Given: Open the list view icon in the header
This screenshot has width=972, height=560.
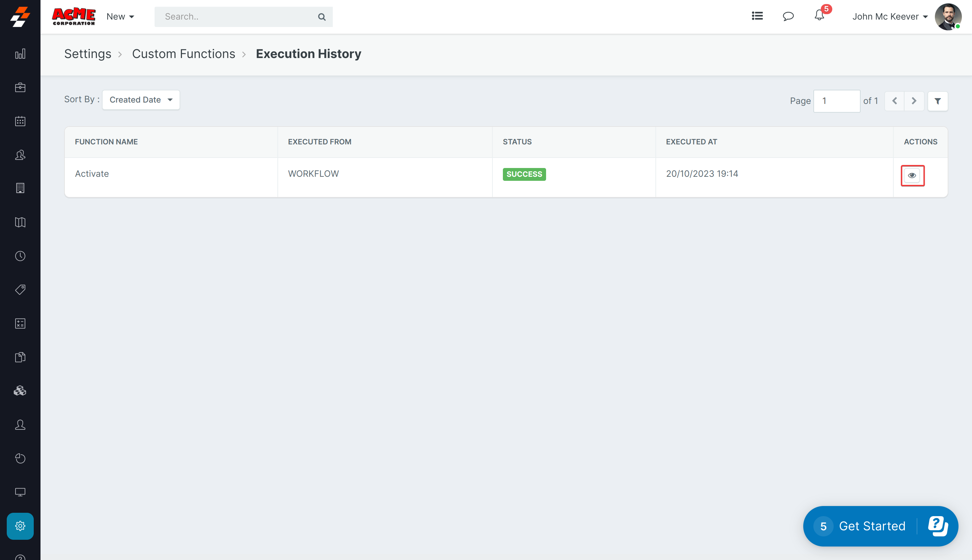Looking at the screenshot, I should 757,16.
